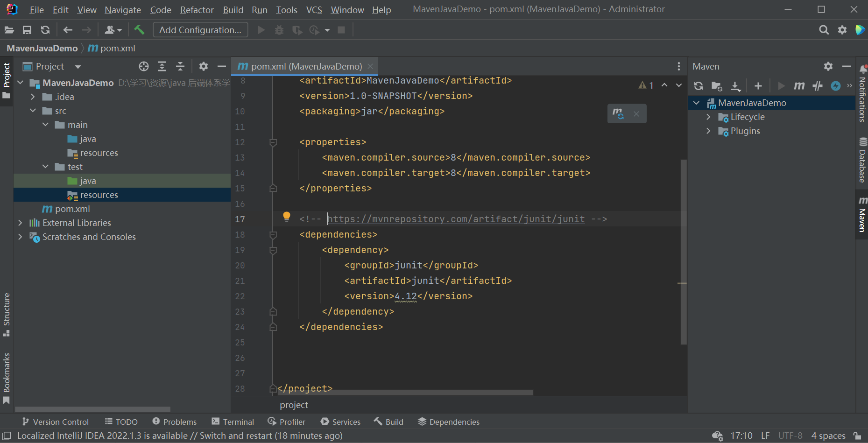The image size is (868, 443).
Task: Click the mvnrepository junit link in comment
Action: tap(456, 219)
